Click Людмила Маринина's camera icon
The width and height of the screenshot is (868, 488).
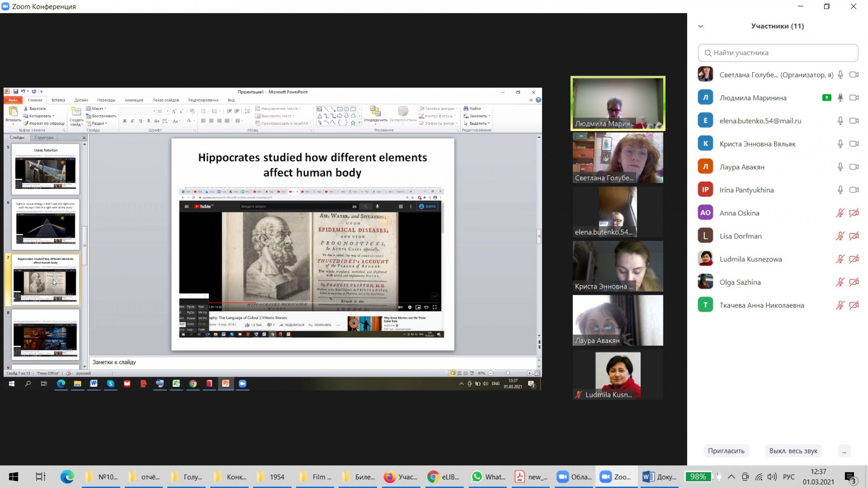(x=854, y=98)
